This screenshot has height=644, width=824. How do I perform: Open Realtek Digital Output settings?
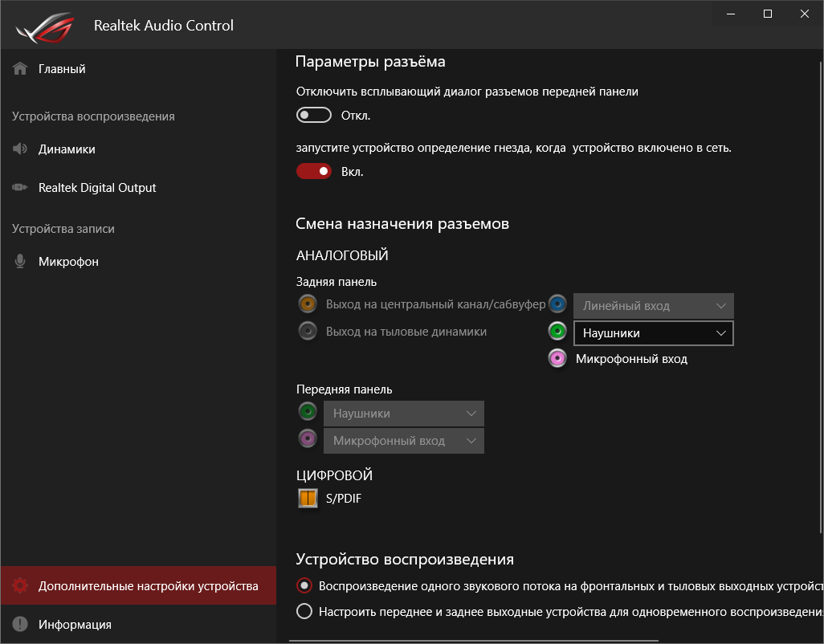coord(97,188)
